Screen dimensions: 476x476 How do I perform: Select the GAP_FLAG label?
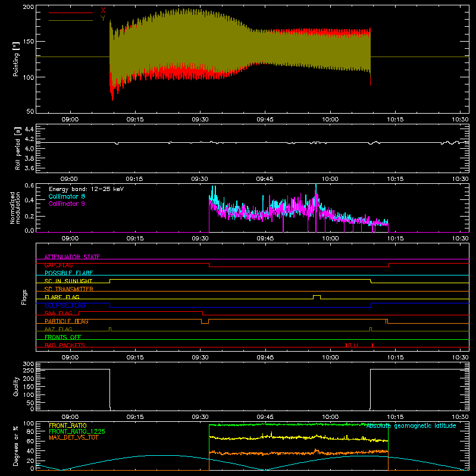pyautogui.click(x=59, y=265)
